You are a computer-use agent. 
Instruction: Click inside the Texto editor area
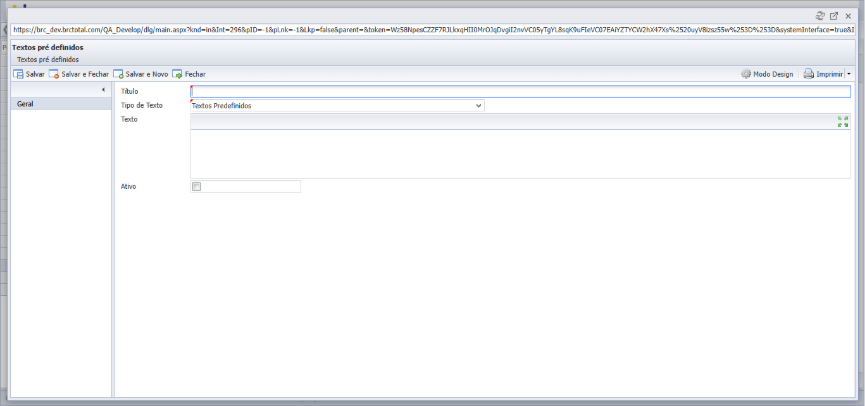tap(520, 154)
